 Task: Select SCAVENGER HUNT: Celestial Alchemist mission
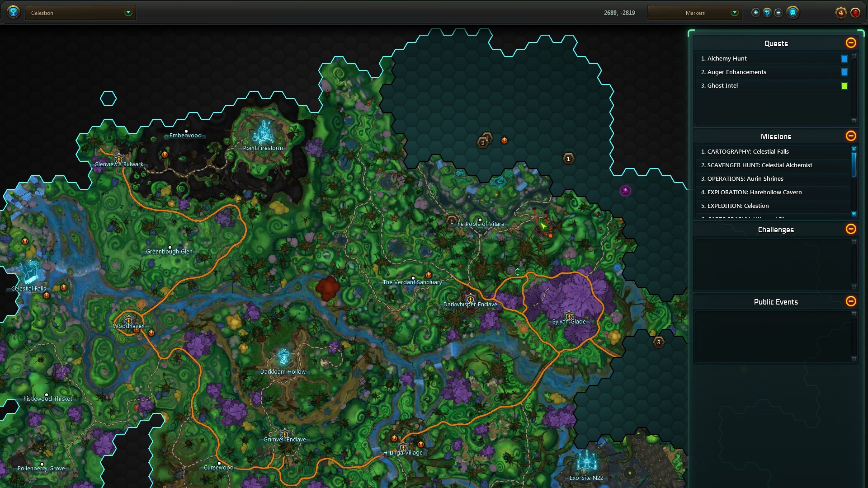772,165
